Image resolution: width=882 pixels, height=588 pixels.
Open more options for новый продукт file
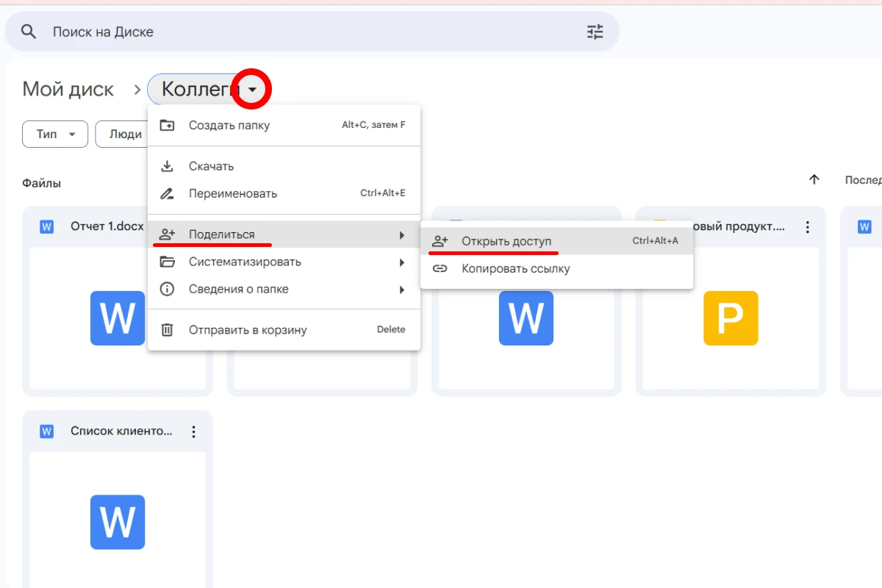point(808,227)
